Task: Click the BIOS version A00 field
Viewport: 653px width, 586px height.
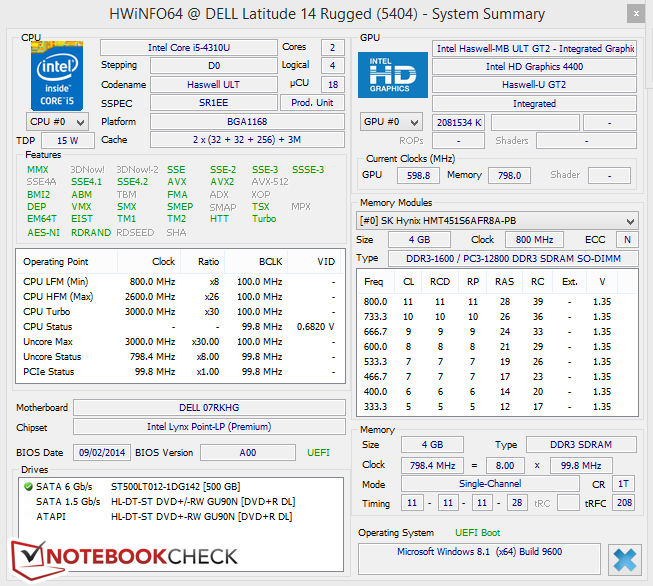Action: (248, 452)
